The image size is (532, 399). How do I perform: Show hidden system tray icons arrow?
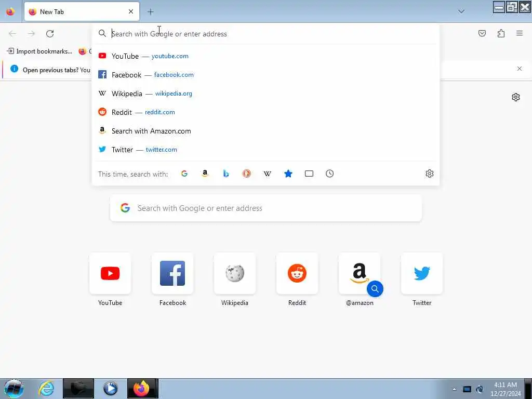pos(454,389)
